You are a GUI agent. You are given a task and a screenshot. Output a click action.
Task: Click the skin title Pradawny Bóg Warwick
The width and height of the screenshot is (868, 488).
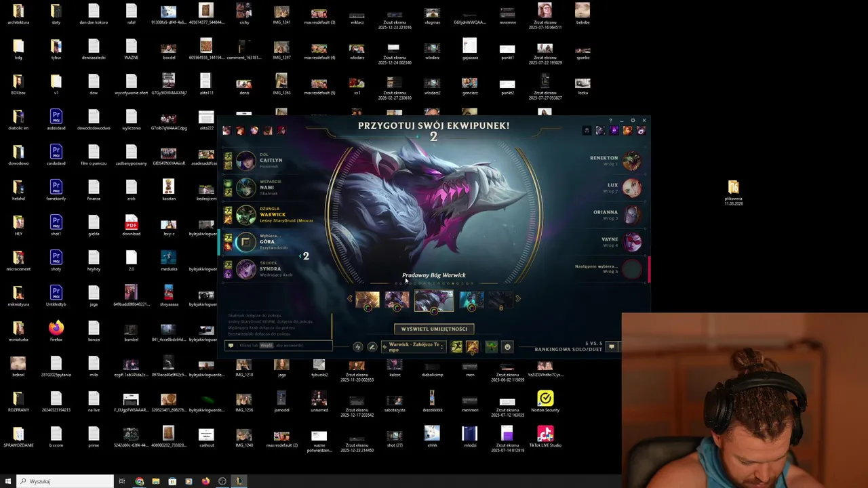click(x=434, y=275)
